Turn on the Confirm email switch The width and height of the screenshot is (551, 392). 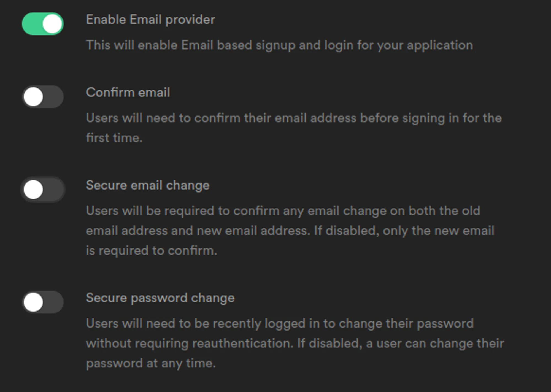click(43, 97)
